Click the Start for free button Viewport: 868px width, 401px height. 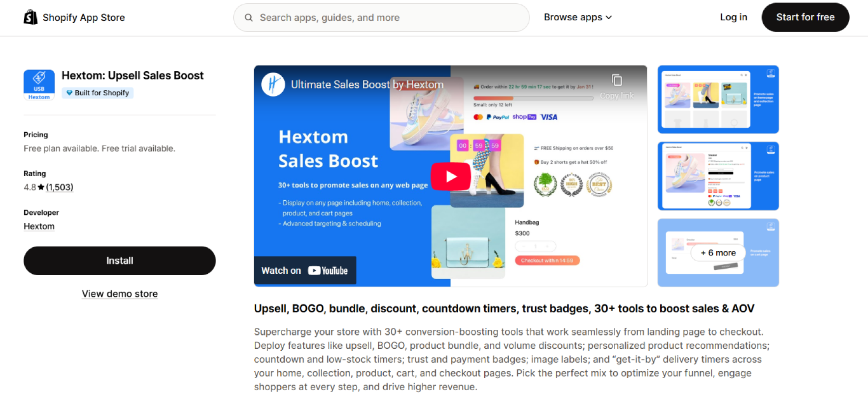point(805,17)
